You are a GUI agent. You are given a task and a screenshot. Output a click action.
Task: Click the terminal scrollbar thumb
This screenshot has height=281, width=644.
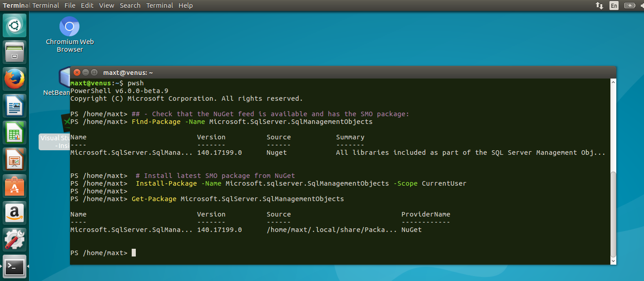[x=613, y=214]
